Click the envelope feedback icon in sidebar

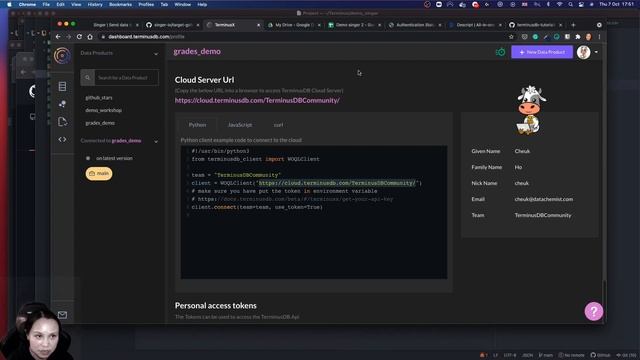62,315
